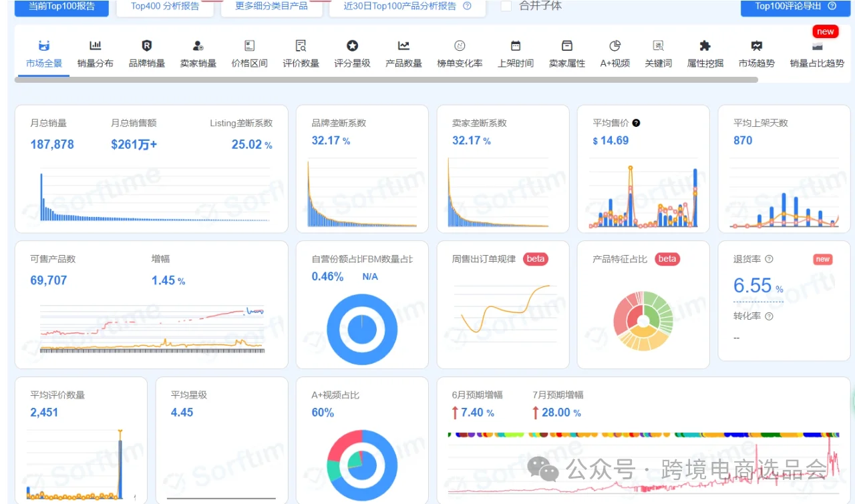Screen dimensions: 855x504
Task: Click the $14.69 average price value
Action: (611, 140)
